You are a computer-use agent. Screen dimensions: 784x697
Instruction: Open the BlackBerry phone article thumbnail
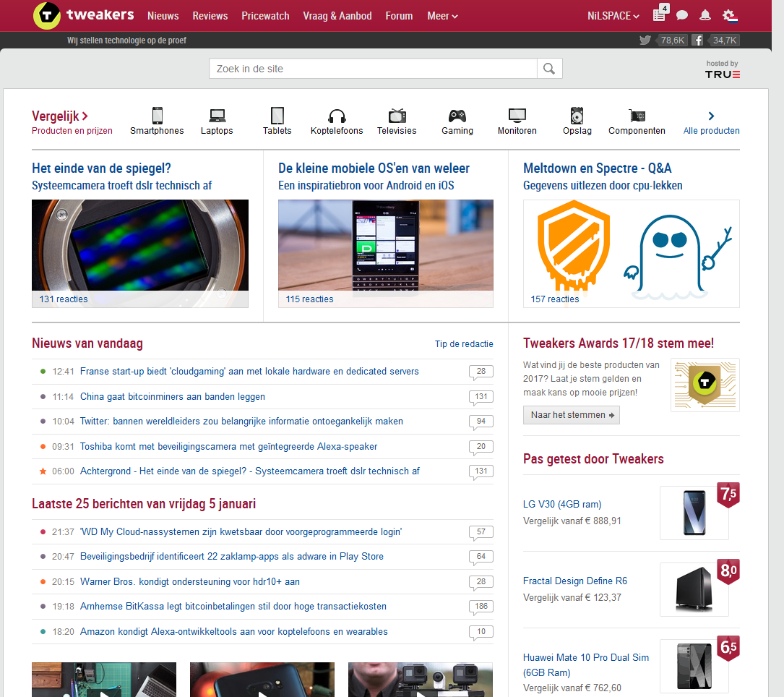386,253
